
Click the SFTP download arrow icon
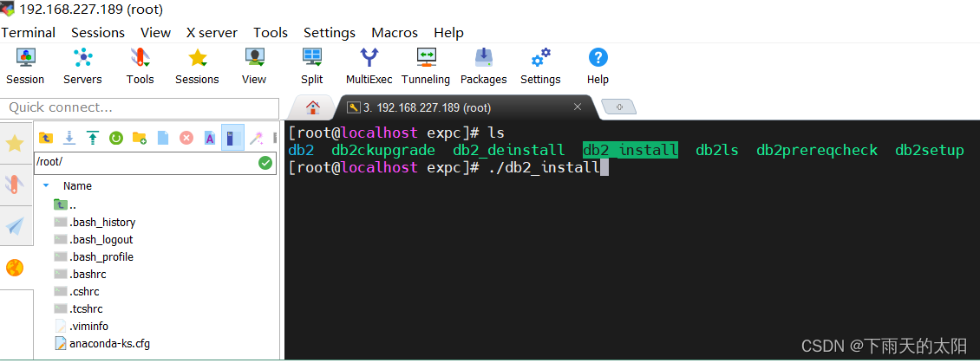click(69, 138)
